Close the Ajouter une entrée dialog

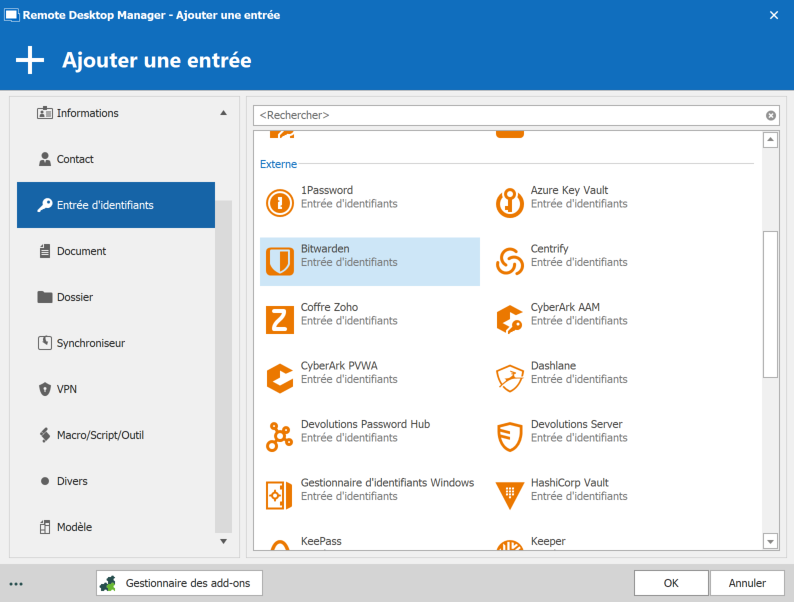pyautogui.click(x=774, y=15)
